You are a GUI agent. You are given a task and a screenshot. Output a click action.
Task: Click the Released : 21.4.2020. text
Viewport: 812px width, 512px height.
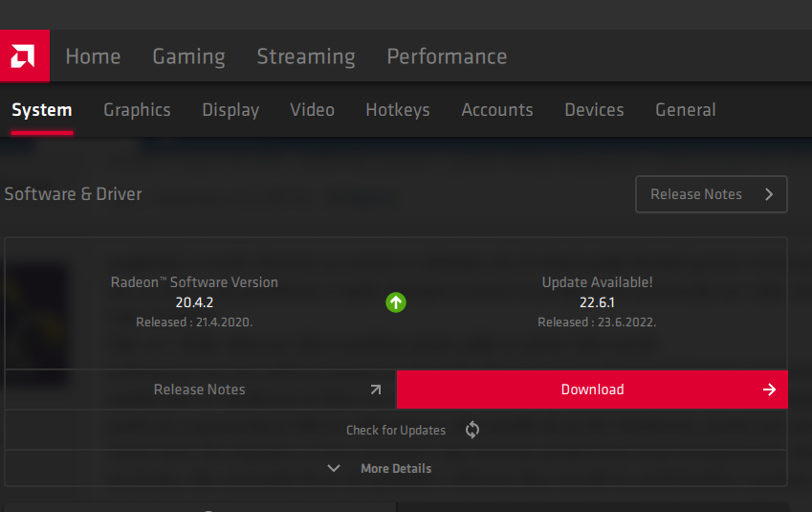tap(194, 322)
